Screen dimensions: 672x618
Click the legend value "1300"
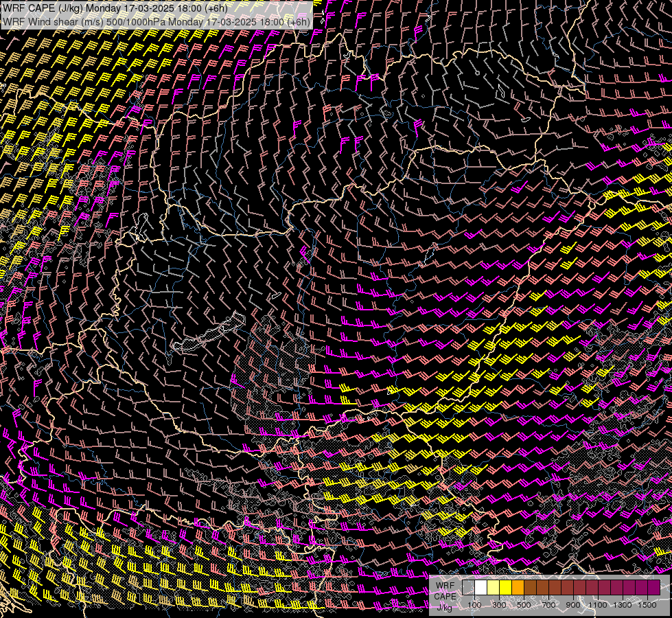(623, 605)
